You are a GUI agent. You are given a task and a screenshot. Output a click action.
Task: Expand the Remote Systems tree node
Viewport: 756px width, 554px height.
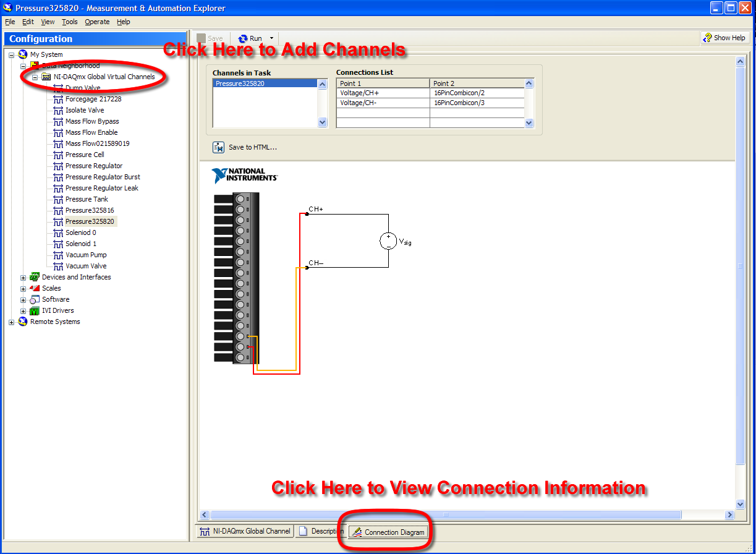pyautogui.click(x=12, y=322)
